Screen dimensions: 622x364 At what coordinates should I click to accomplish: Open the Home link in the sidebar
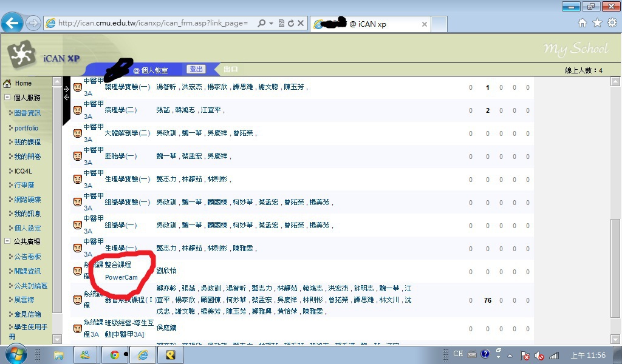tap(23, 83)
